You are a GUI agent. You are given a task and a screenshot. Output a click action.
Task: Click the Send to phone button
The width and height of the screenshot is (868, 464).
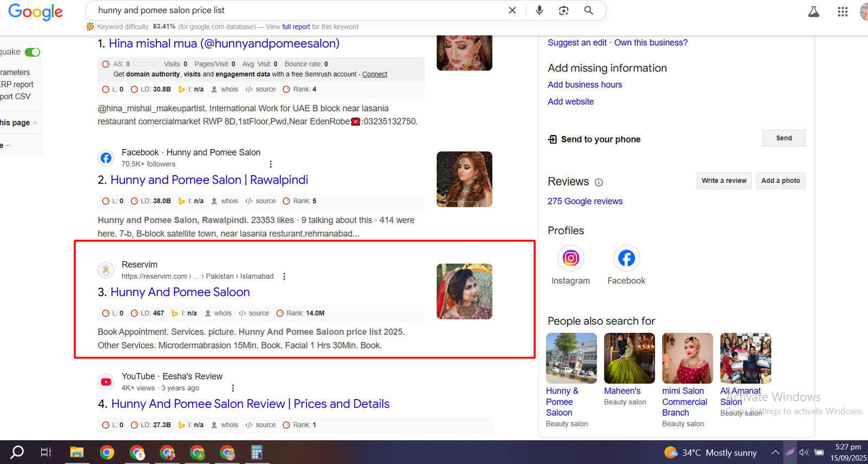(783, 138)
